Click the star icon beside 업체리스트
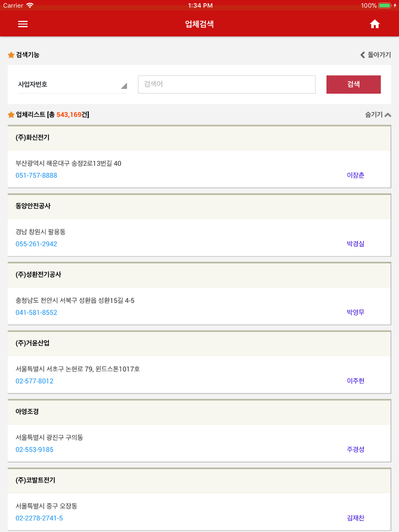The image size is (399, 532). (11, 115)
